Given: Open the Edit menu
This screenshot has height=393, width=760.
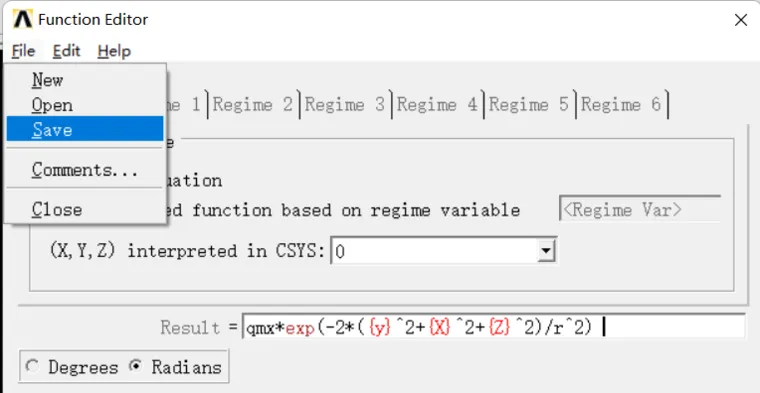Looking at the screenshot, I should click(66, 51).
